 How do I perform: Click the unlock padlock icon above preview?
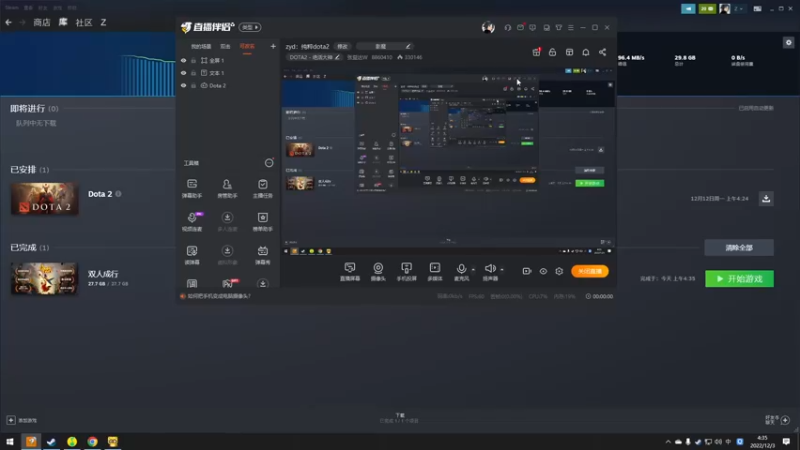pyautogui.click(x=553, y=52)
